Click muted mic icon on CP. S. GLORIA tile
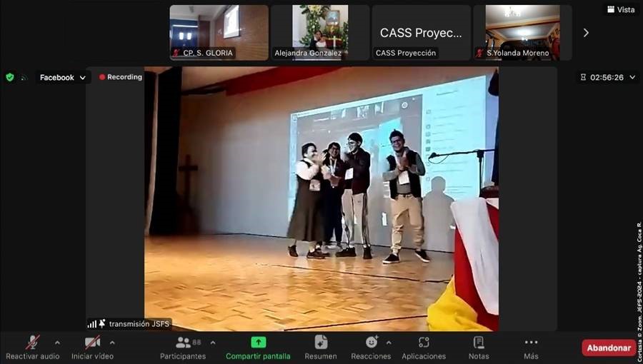643x364 pixels. pos(176,53)
